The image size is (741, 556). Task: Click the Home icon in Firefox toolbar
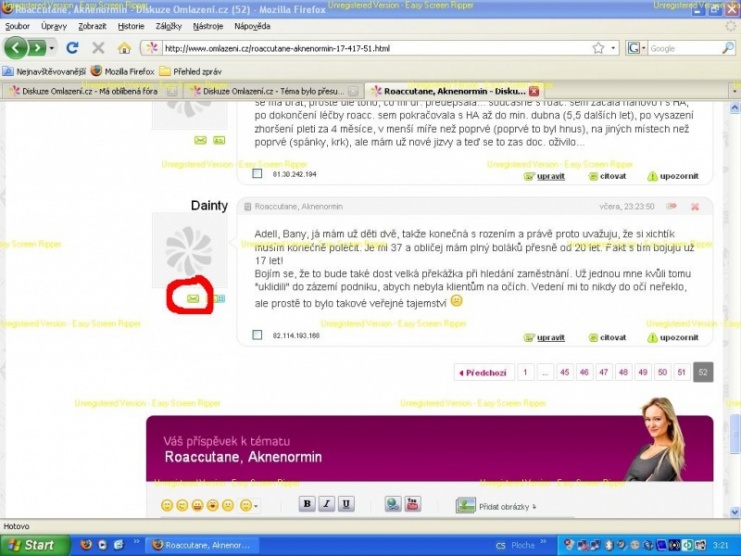click(x=124, y=47)
